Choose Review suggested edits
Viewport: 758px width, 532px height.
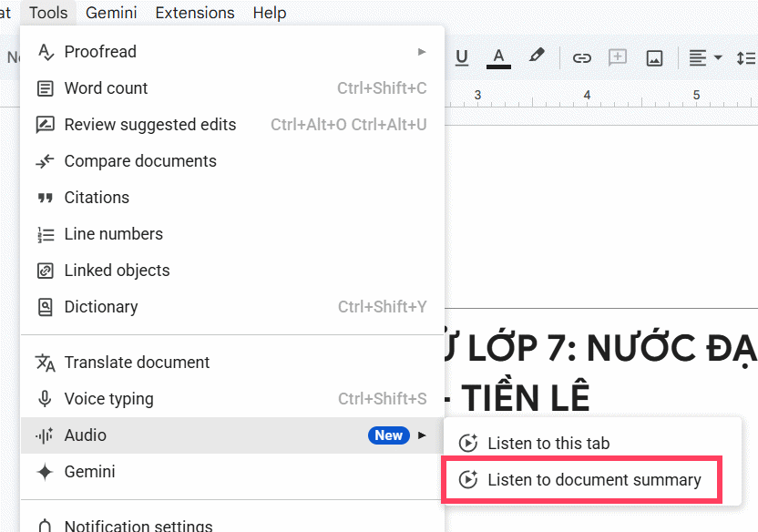[x=232, y=125]
